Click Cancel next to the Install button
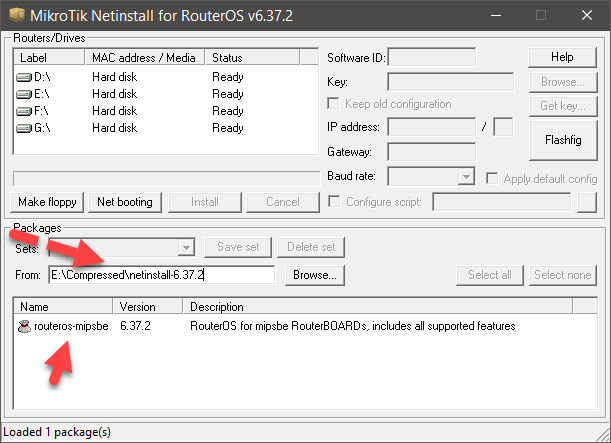Viewport: 611px width, 443px height. click(283, 202)
